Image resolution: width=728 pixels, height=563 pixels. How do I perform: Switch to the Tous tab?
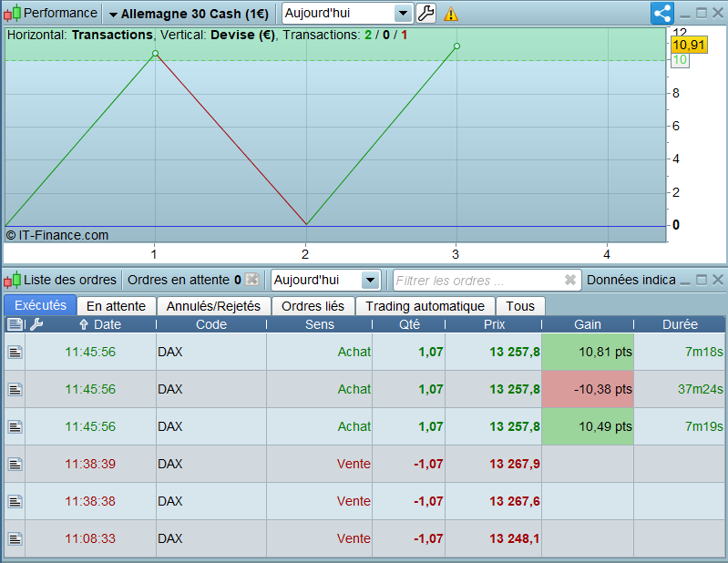point(520,306)
